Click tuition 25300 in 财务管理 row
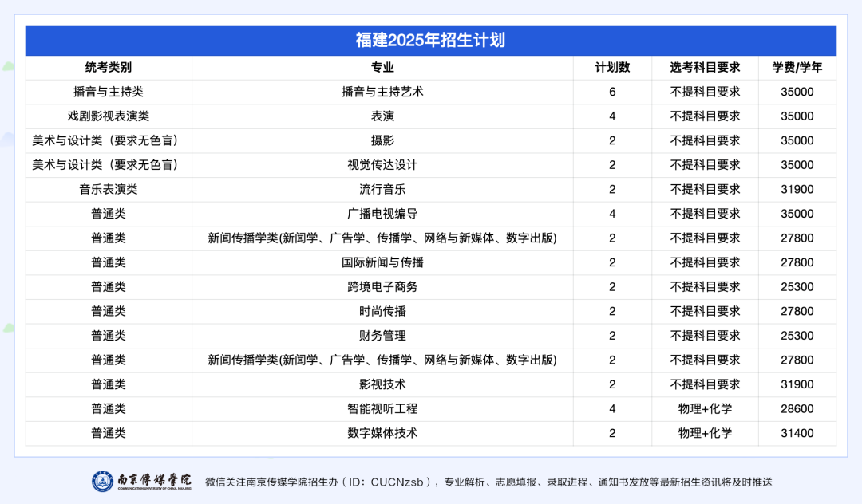 (797, 336)
